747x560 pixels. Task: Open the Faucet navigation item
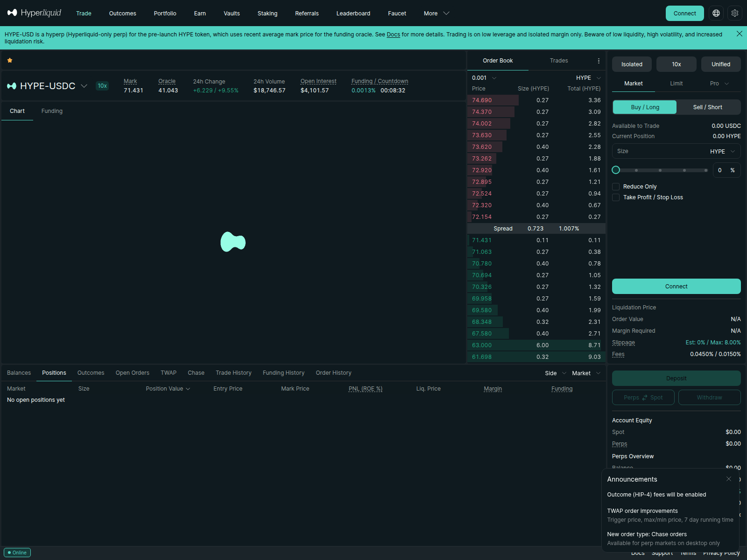point(397,13)
